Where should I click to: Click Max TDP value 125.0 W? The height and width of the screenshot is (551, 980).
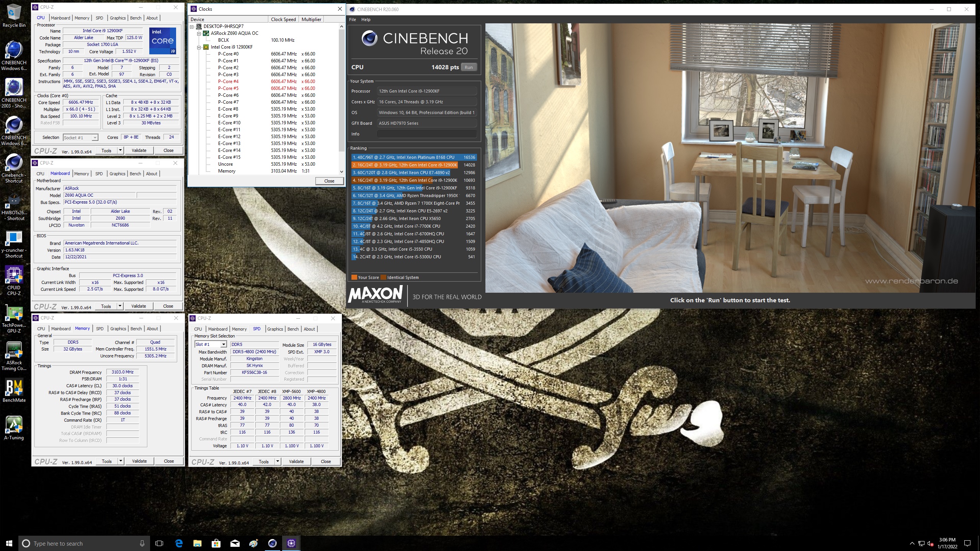click(x=134, y=37)
